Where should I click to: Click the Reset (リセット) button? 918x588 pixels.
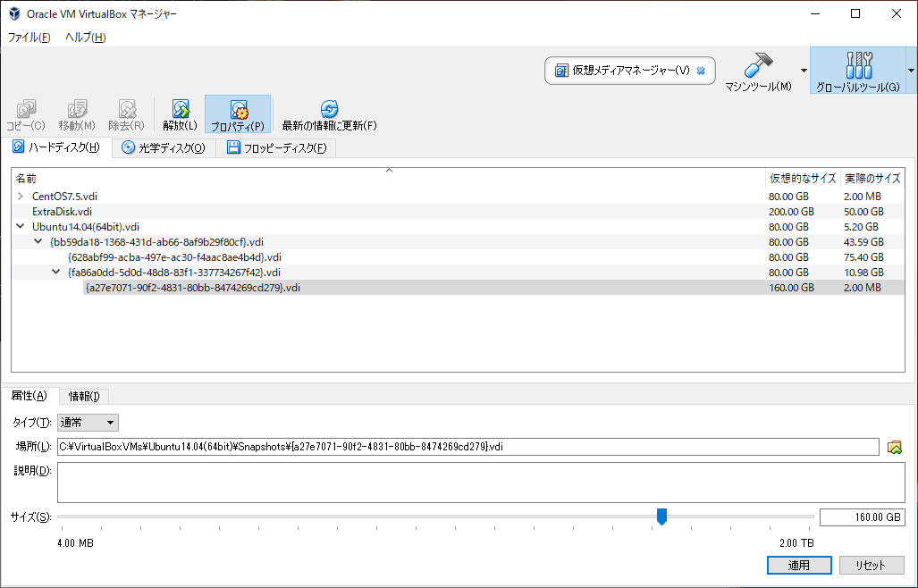point(872,566)
